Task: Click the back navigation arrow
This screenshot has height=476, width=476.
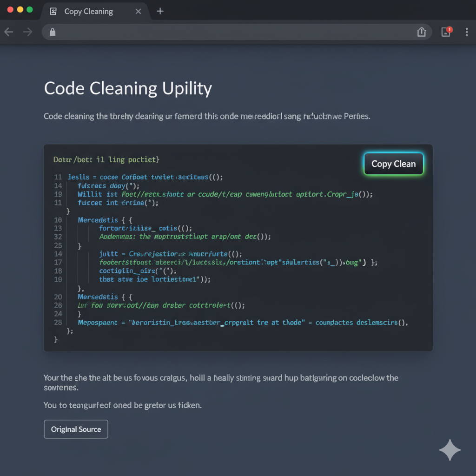Action: pyautogui.click(x=8, y=32)
